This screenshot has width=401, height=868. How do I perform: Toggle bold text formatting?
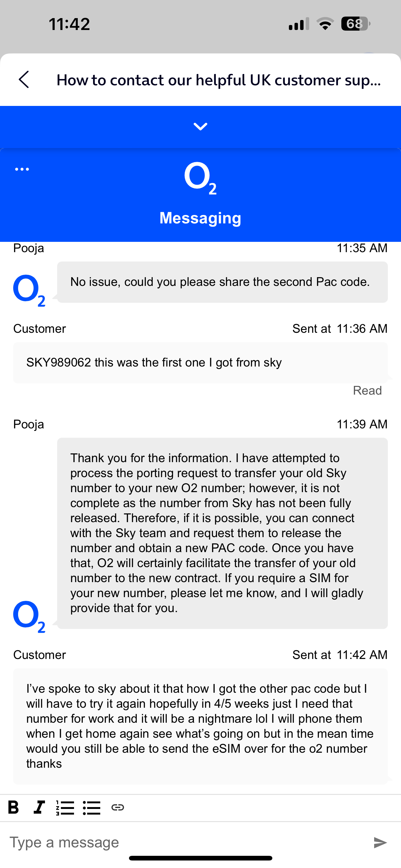[x=13, y=807]
